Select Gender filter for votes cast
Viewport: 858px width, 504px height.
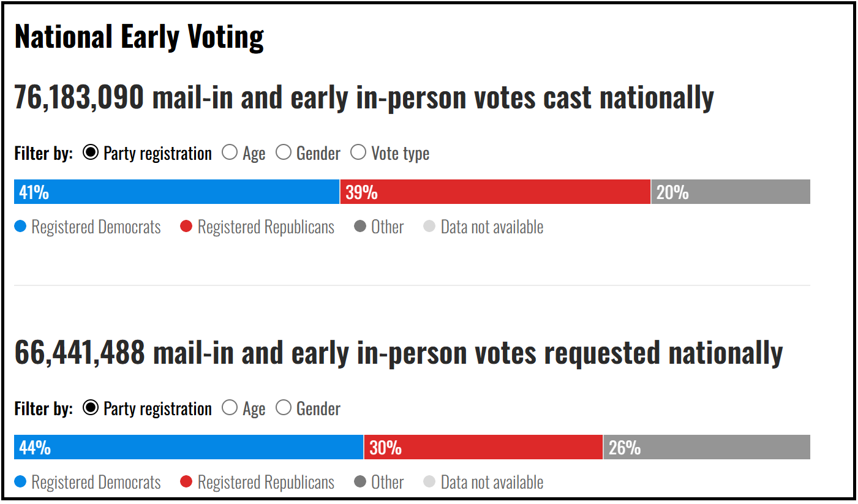pyautogui.click(x=284, y=152)
